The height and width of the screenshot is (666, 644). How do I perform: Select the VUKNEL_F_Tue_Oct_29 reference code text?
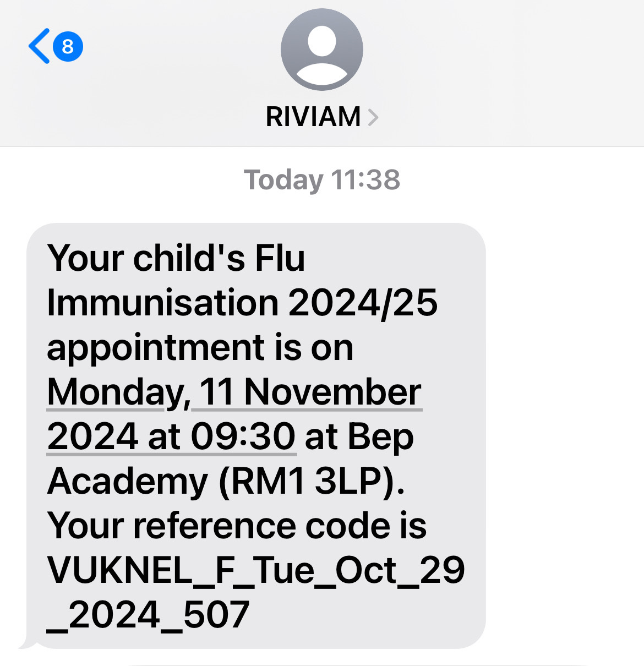[x=256, y=570]
